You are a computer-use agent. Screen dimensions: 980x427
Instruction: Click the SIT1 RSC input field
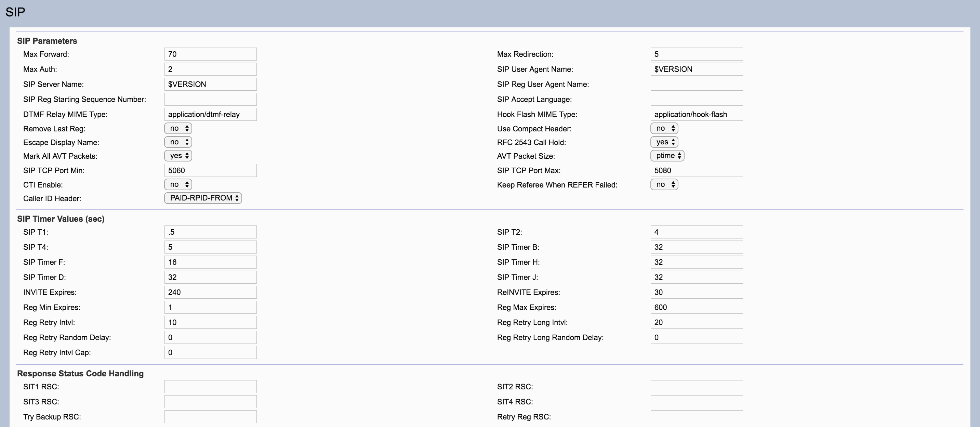point(210,387)
